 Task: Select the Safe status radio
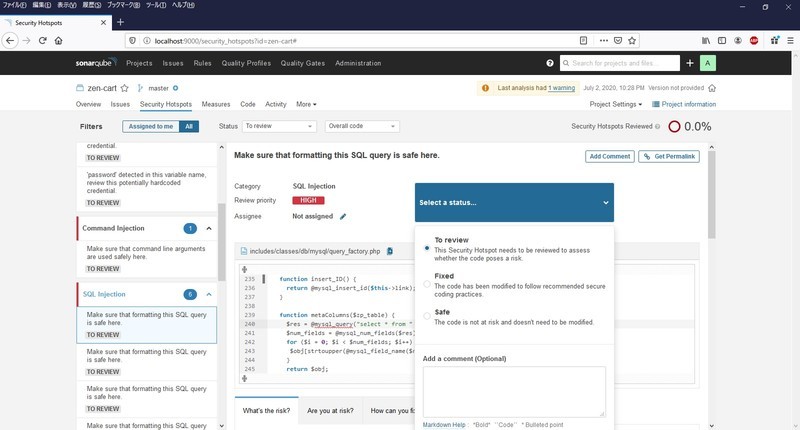tap(427, 316)
